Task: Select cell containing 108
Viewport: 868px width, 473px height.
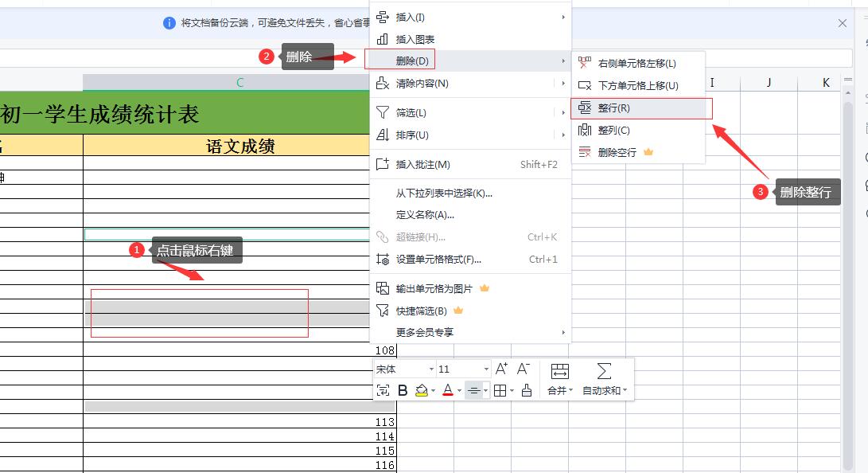Action: [x=239, y=350]
